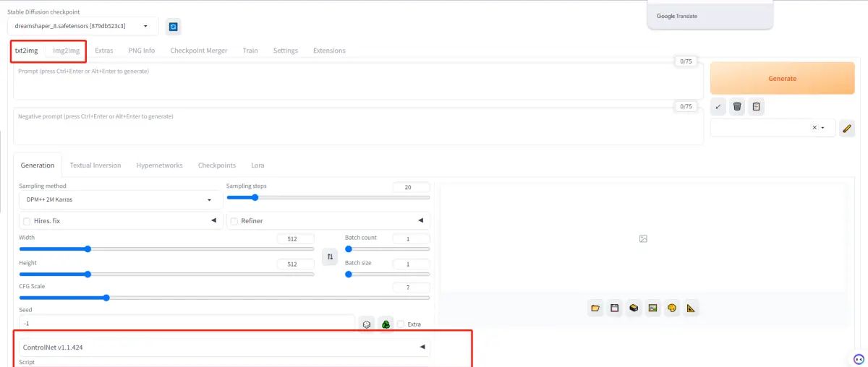Click the swap width and height icon
The width and height of the screenshot is (868, 367).
click(330, 256)
